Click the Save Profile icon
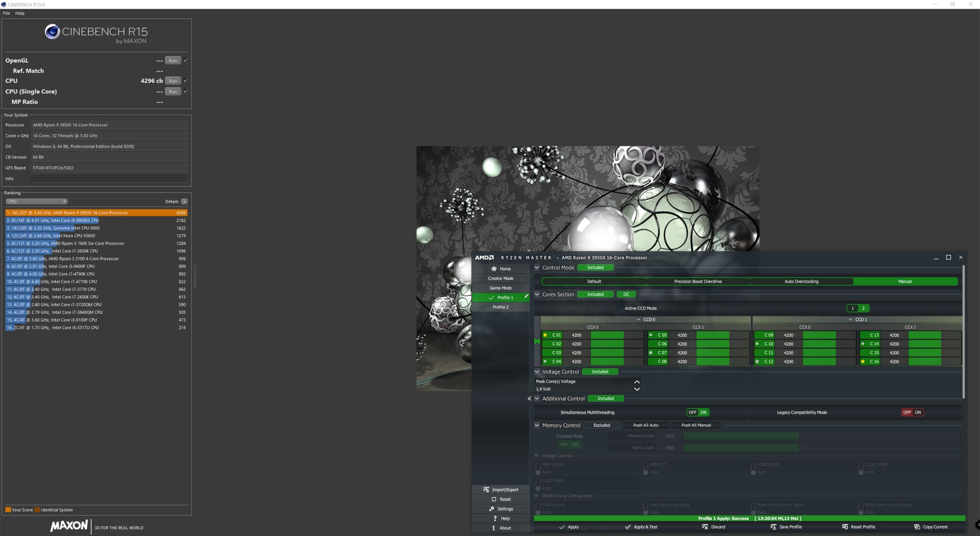Image resolution: width=980 pixels, height=536 pixels. (x=773, y=527)
